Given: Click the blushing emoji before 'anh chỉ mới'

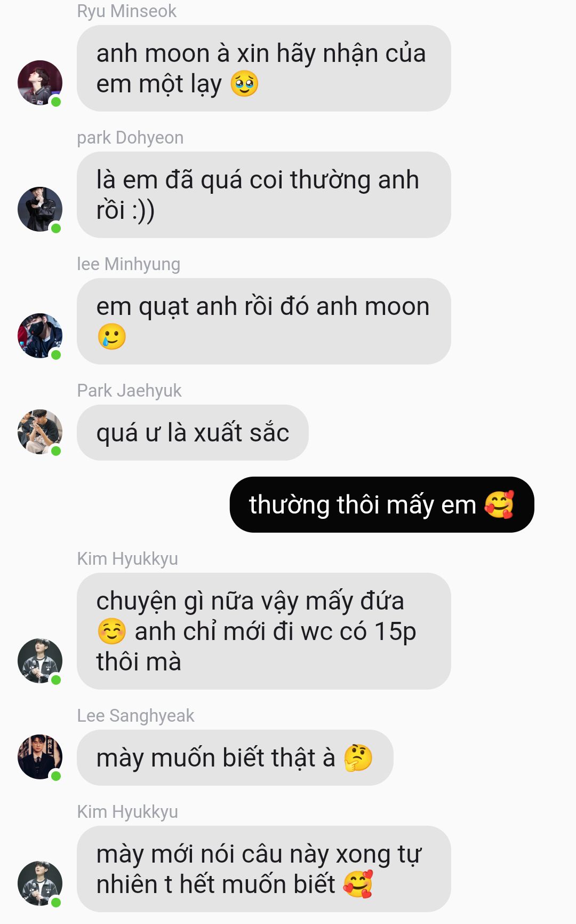Looking at the screenshot, I should pos(112,631).
